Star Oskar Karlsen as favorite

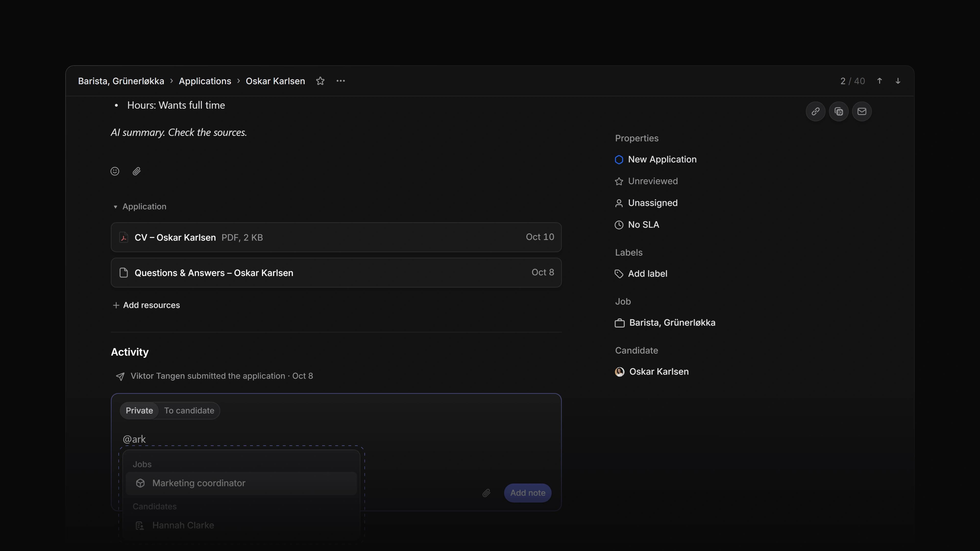320,81
